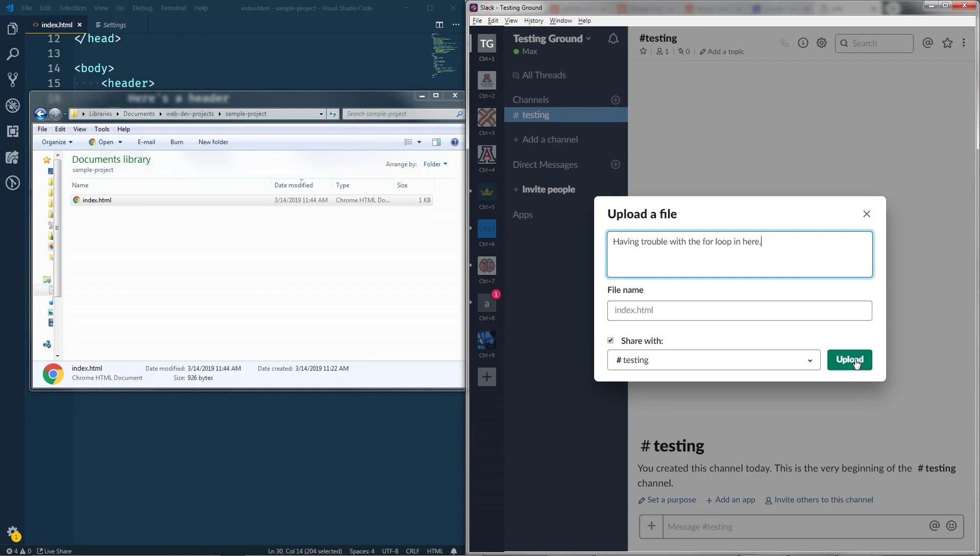This screenshot has height=556, width=980.
Task: Add a workspace in Slack sidebar
Action: [486, 377]
